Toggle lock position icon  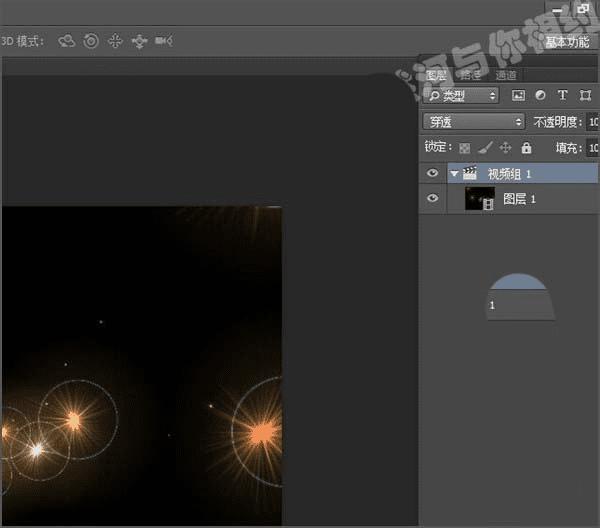pos(505,148)
